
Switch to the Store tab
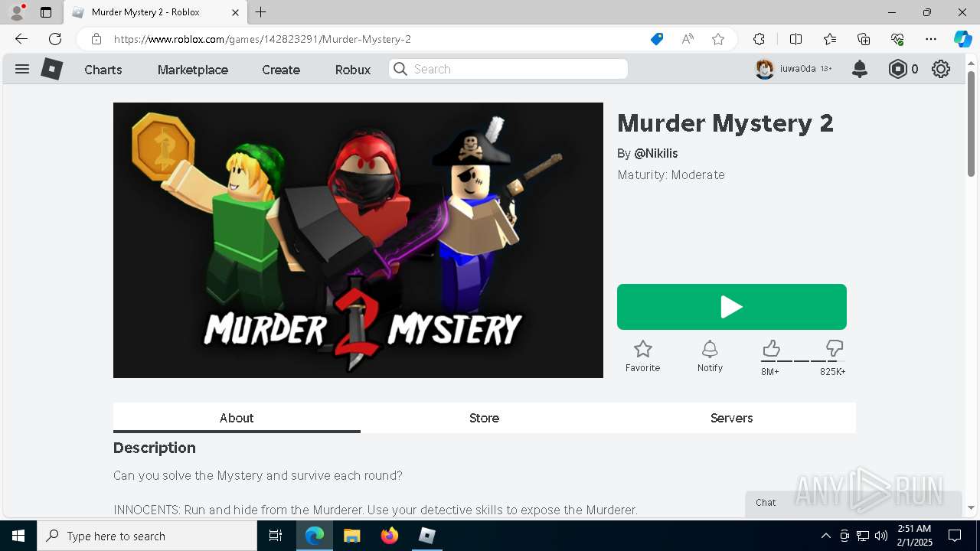tap(484, 418)
